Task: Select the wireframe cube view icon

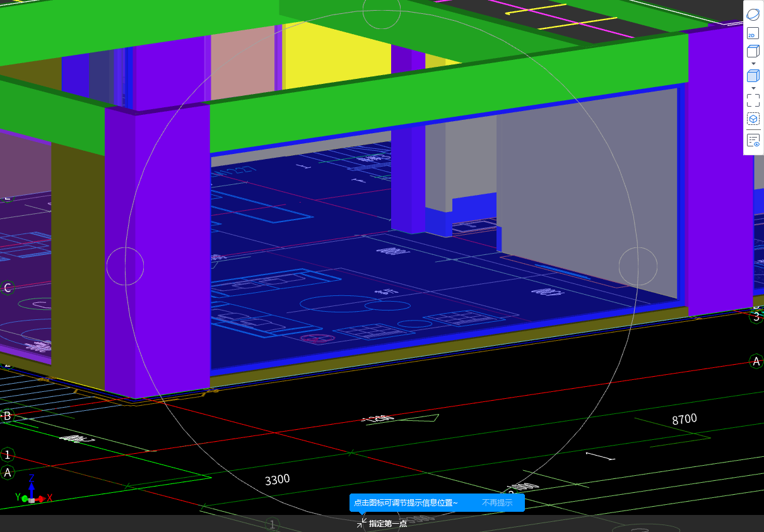Action: [x=753, y=52]
